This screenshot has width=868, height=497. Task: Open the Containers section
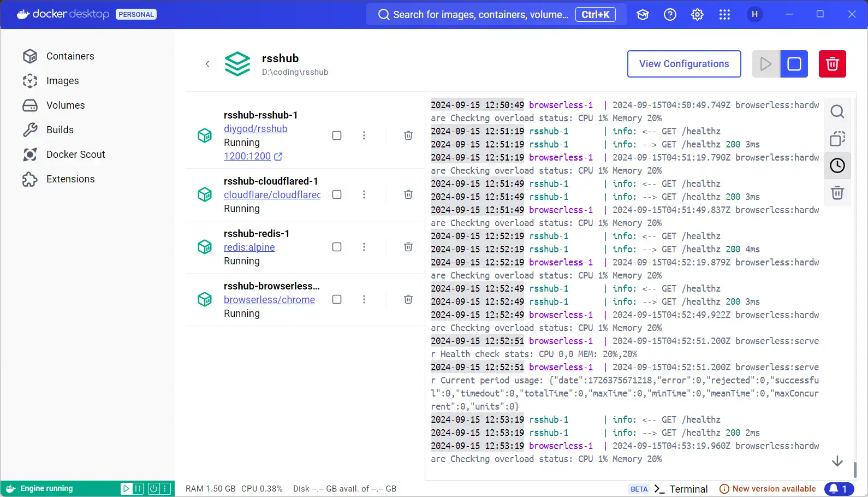pos(58,56)
